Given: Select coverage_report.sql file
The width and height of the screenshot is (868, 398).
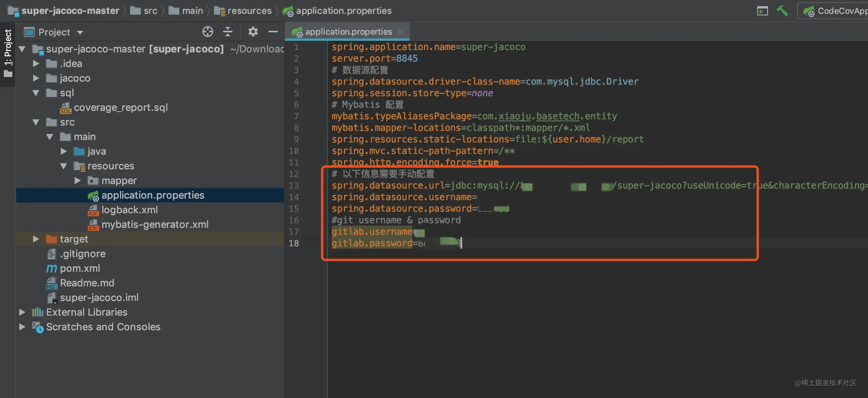Looking at the screenshot, I should point(114,107).
